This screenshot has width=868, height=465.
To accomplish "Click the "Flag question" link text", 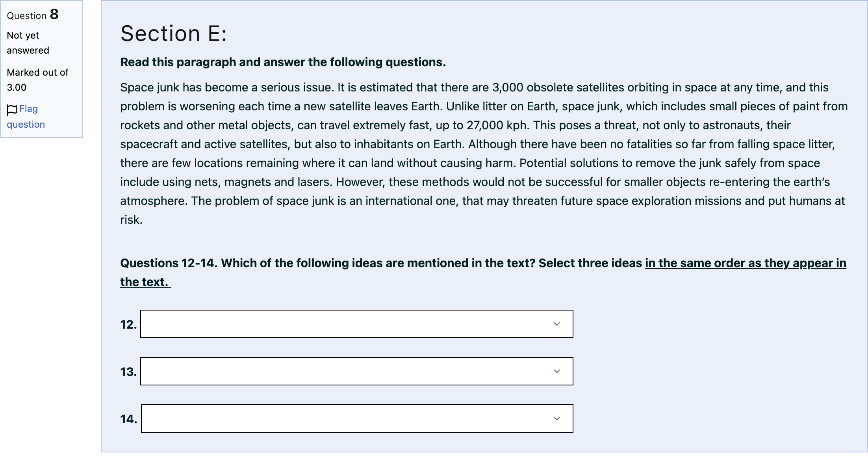I will coord(26,117).
